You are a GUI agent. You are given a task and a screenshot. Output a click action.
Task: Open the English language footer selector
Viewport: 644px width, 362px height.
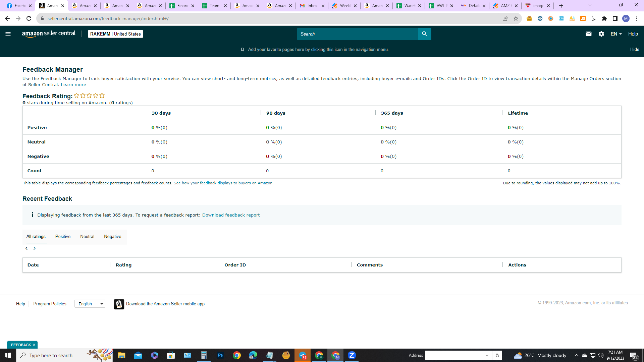90,304
